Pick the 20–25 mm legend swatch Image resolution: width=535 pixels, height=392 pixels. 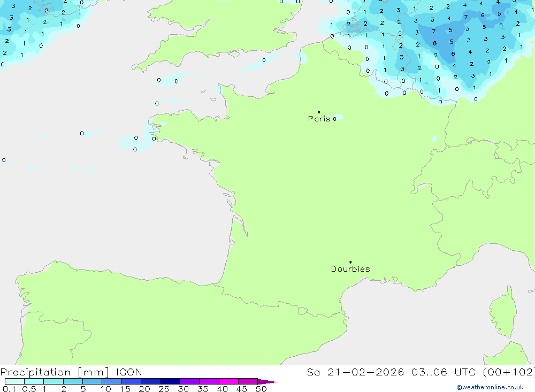(151, 381)
